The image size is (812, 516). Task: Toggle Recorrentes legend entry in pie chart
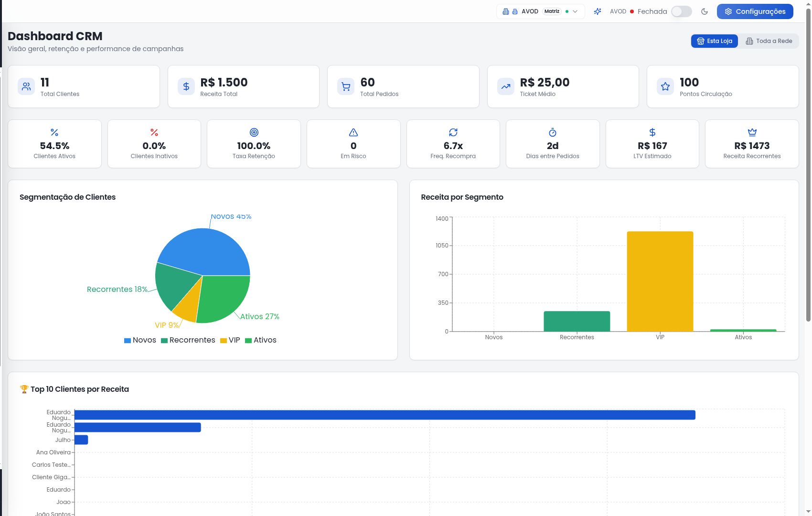click(x=188, y=340)
